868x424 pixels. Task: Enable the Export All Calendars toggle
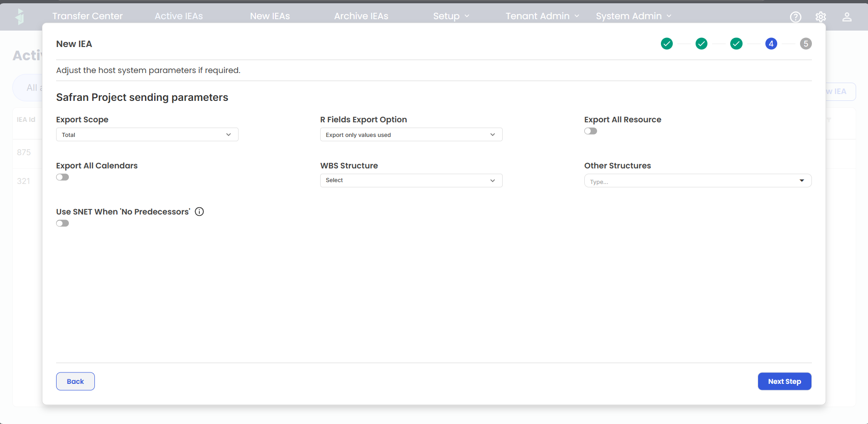click(x=62, y=177)
